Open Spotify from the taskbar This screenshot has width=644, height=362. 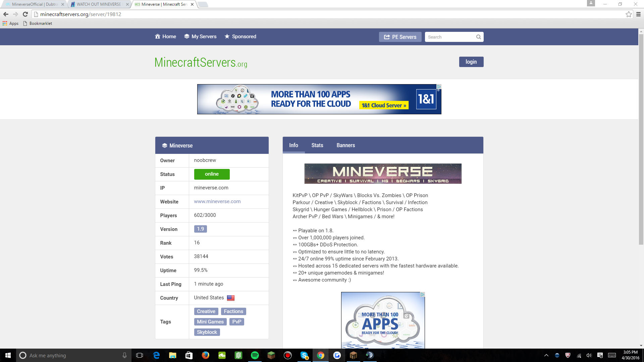[x=255, y=355]
